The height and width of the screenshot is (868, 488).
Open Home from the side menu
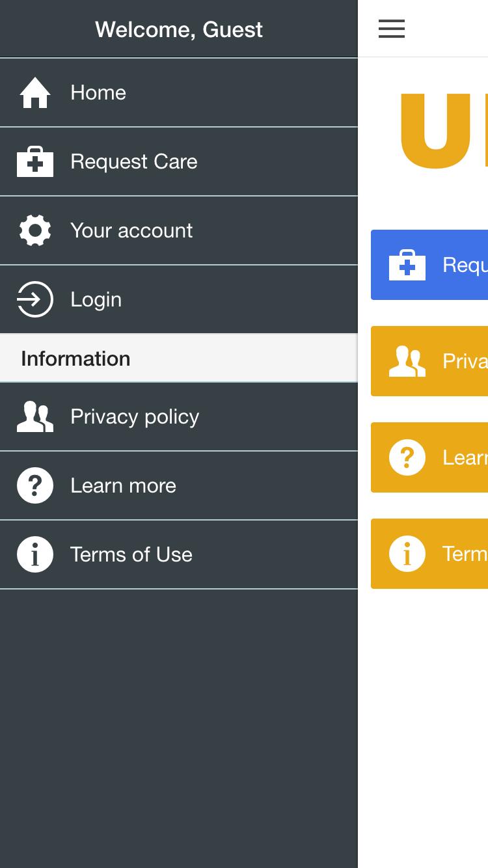pyautogui.click(x=98, y=92)
